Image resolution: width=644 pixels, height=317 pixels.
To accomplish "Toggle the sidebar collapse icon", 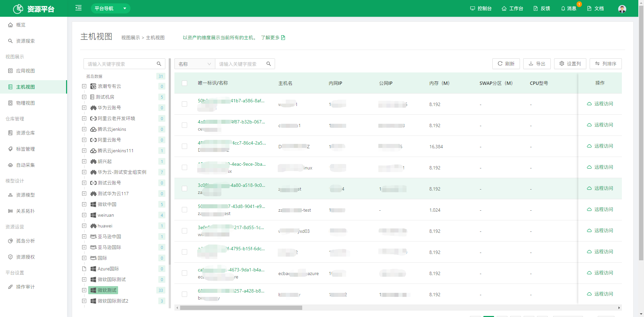I will coord(78,8).
